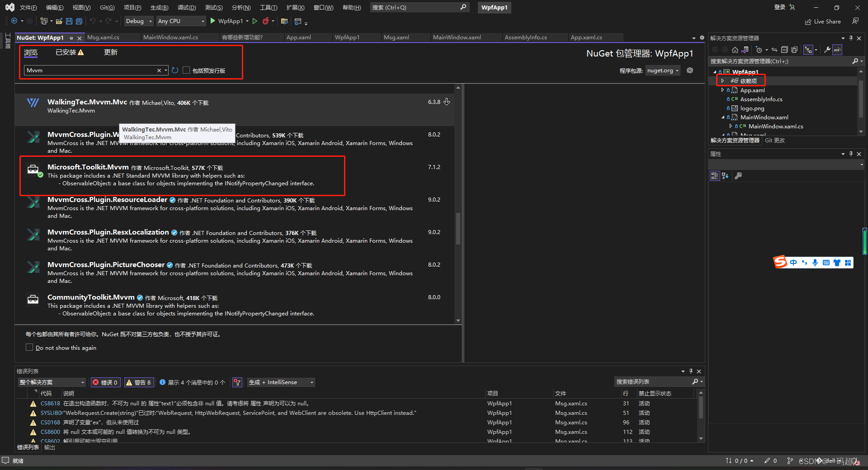Switch to 更新 updates tab in NuGet
Viewport: 868px width, 470px height.
click(x=111, y=52)
